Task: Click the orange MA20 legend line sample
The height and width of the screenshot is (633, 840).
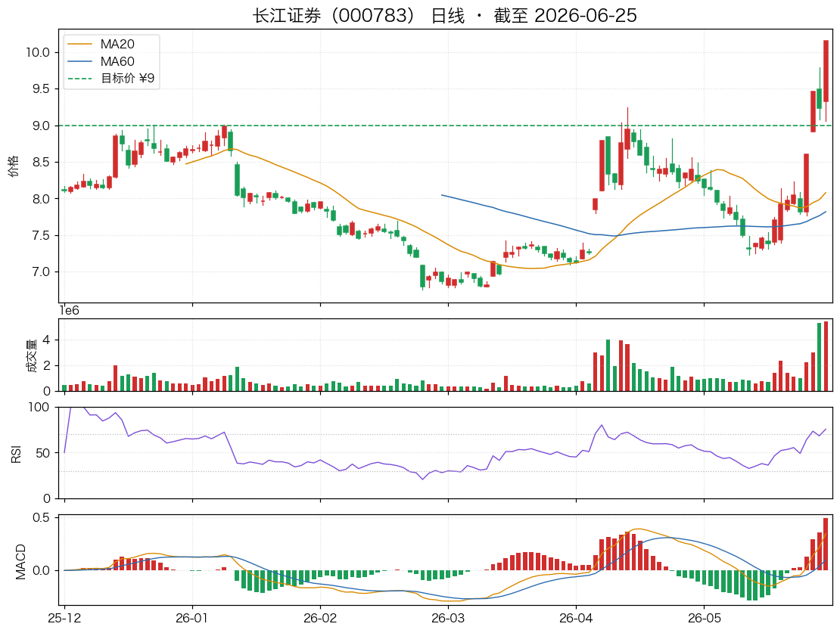Action: pyautogui.click(x=79, y=45)
